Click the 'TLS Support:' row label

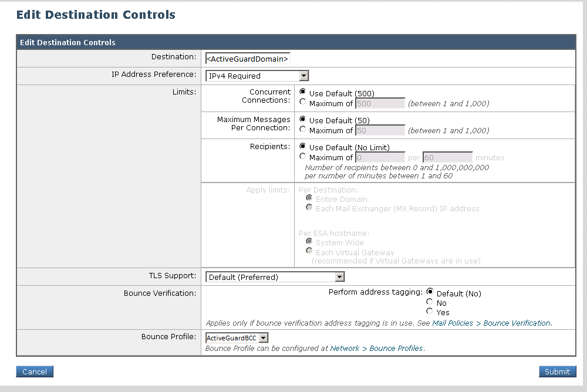[172, 276]
